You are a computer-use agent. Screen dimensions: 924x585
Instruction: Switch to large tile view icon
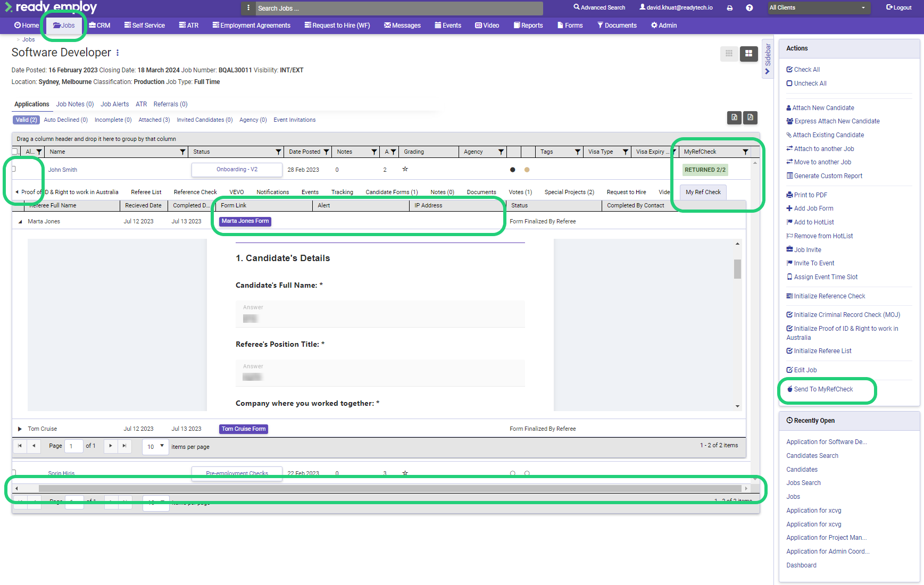748,53
